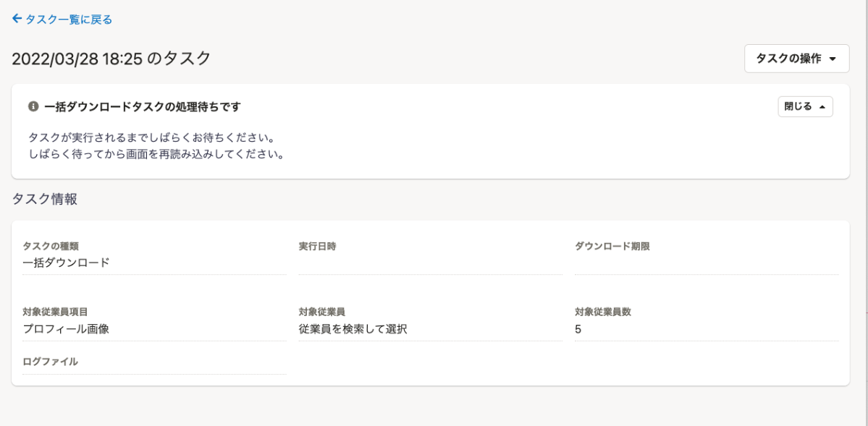The width and height of the screenshot is (868, 426).
Task: Click the しばらく待ってから画面を再読み込みしてください message line
Action: (x=156, y=154)
